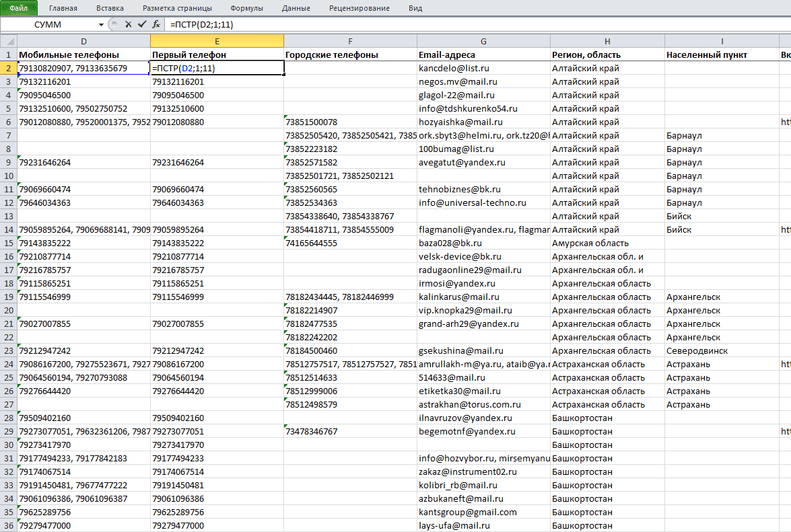The height and width of the screenshot is (532, 791).
Task: Select cell with kancdelo@list.ru email
Action: tap(483, 68)
